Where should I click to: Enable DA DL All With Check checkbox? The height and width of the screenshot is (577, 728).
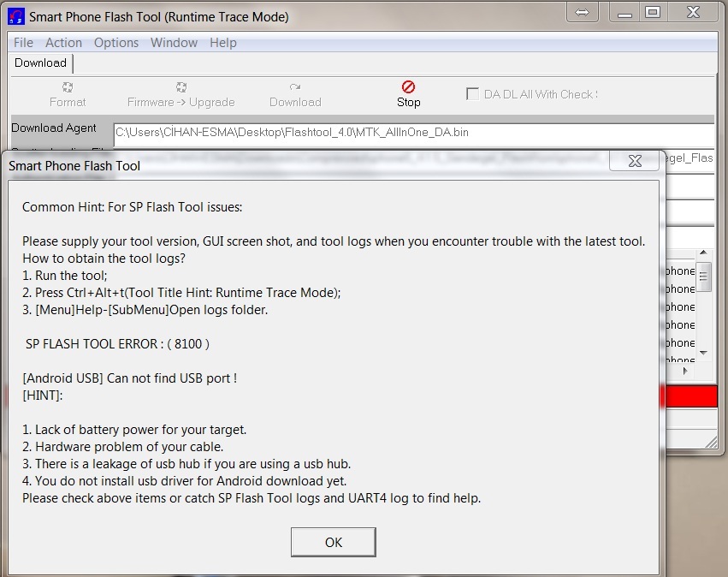coord(472,94)
